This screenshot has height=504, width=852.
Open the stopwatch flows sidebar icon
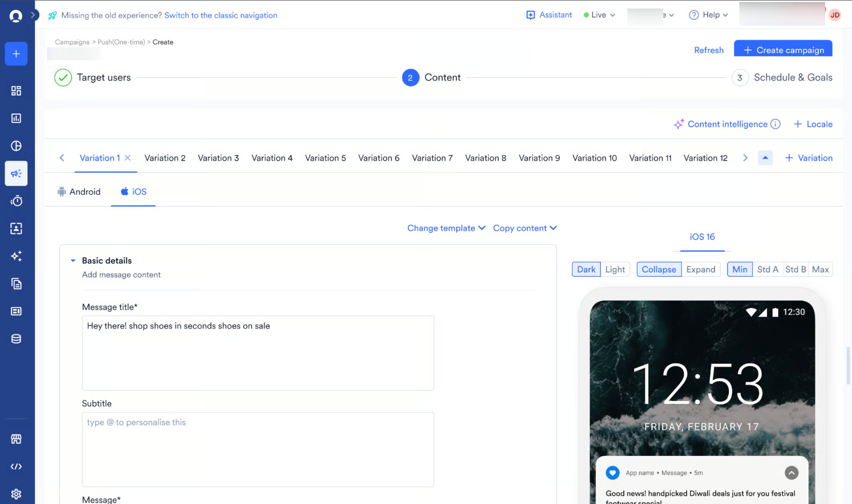point(16,201)
